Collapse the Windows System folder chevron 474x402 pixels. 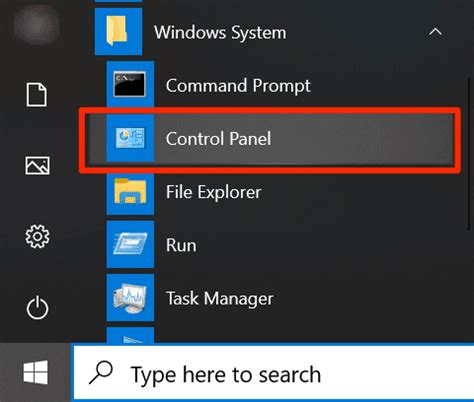435,32
